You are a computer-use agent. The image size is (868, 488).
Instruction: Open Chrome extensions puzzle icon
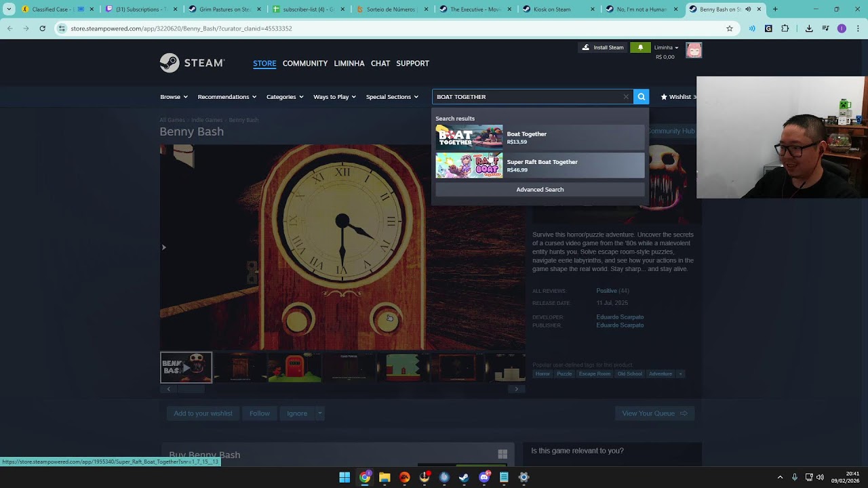(x=785, y=28)
